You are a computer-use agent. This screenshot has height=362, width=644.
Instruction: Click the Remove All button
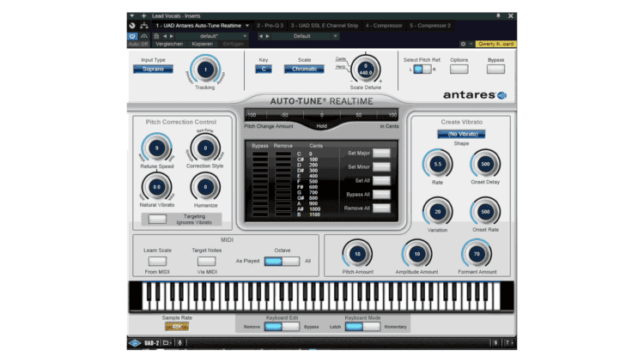pos(381,208)
